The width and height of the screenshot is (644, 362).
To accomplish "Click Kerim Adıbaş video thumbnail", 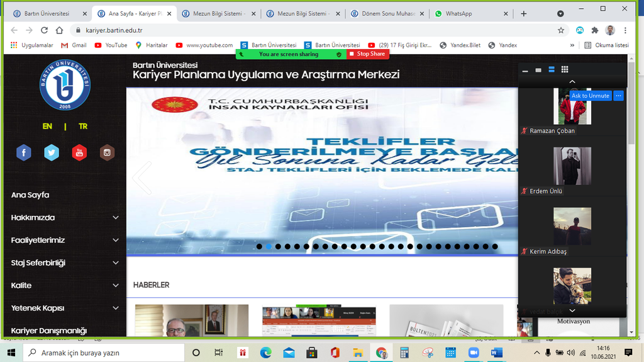I will pos(572,226).
